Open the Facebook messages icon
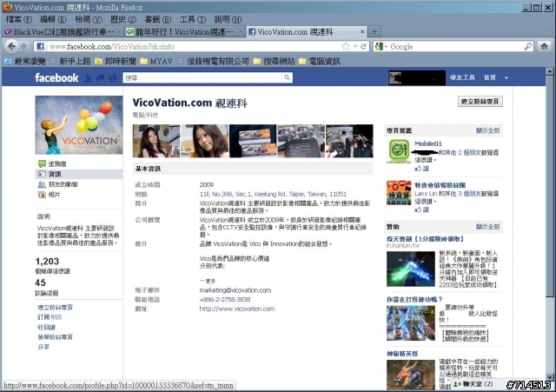 click(101, 78)
